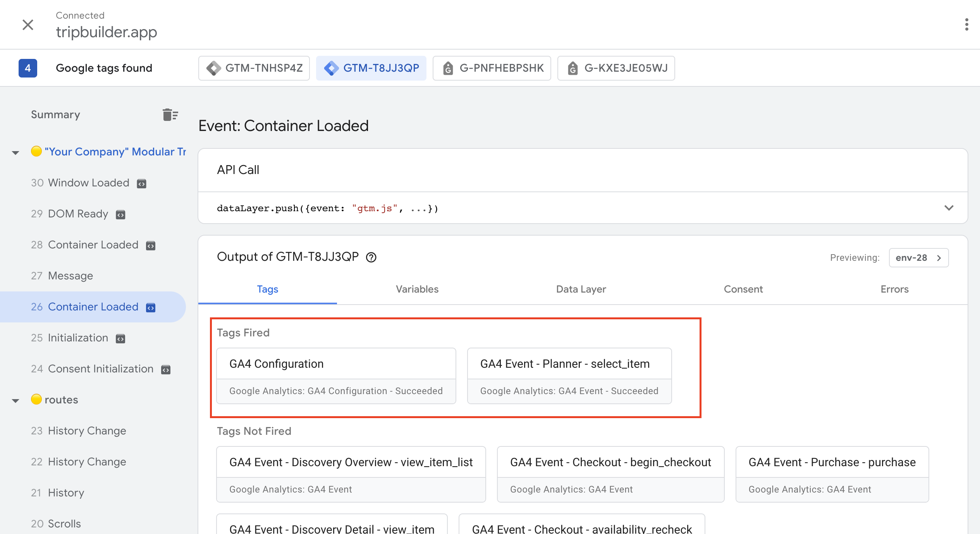Image resolution: width=980 pixels, height=534 pixels.
Task: Open the env-28 previewing version chip
Action: click(918, 258)
